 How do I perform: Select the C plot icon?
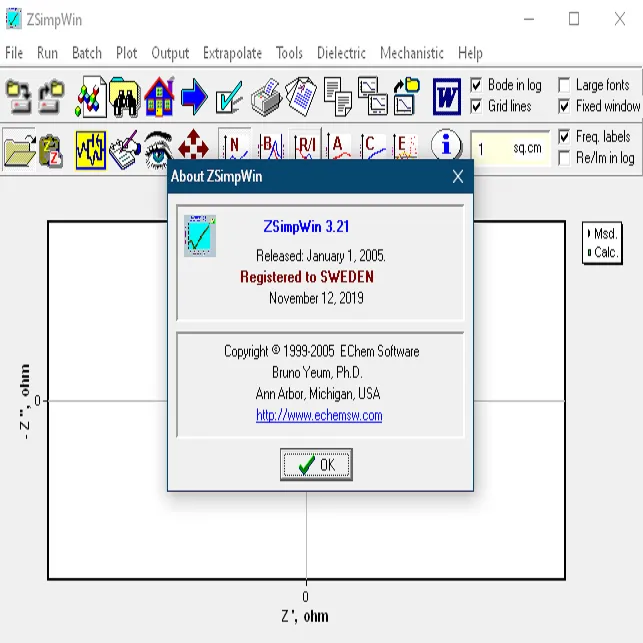click(372, 145)
